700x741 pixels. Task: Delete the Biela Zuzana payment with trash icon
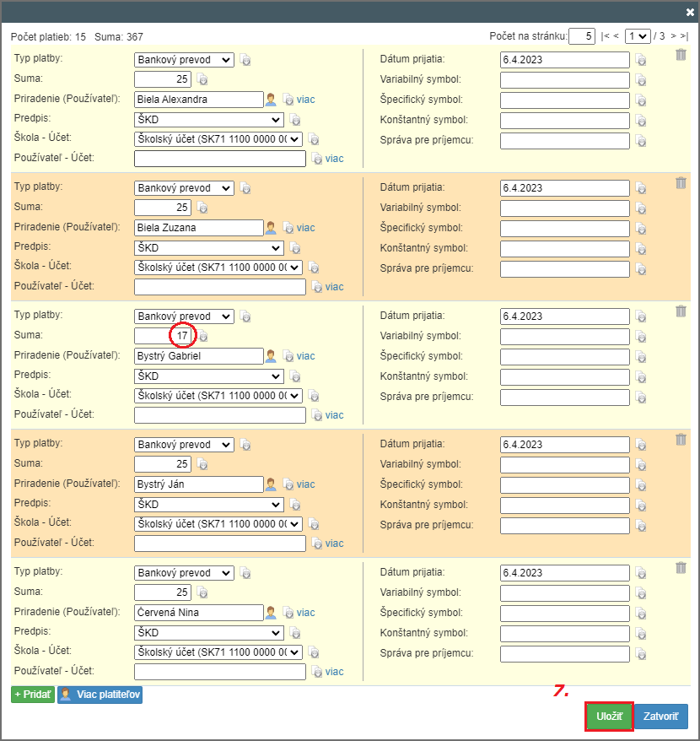(x=681, y=183)
